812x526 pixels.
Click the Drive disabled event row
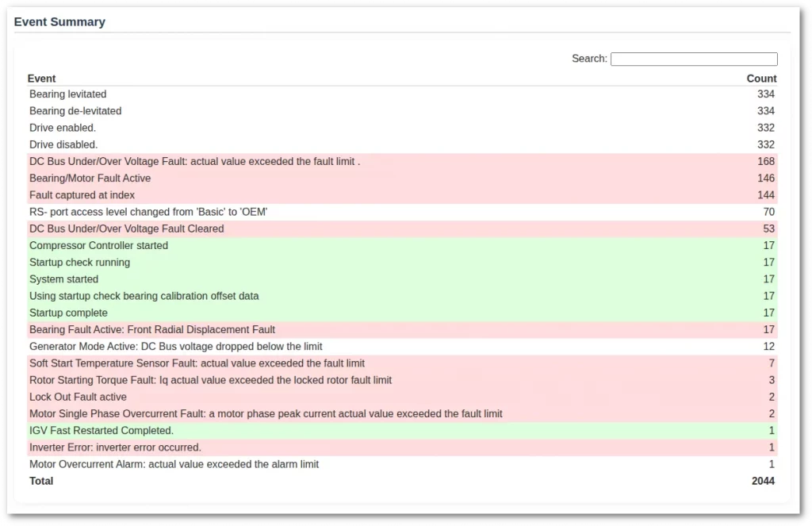pos(63,144)
